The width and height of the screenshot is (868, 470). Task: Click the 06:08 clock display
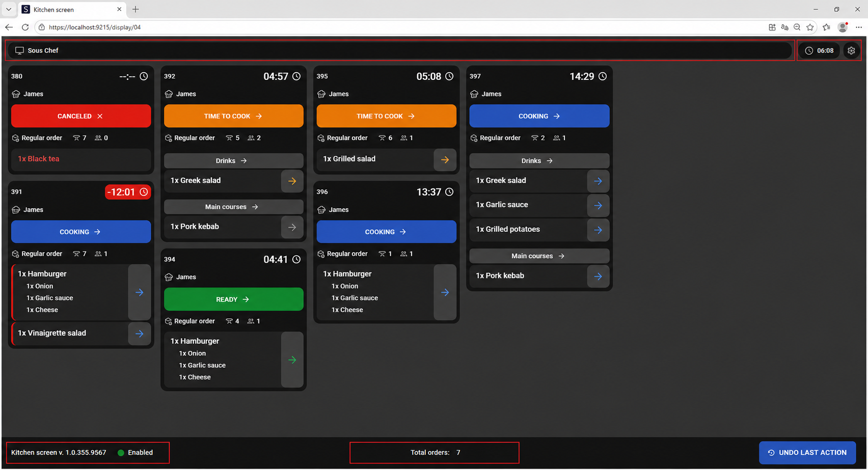[819, 50]
